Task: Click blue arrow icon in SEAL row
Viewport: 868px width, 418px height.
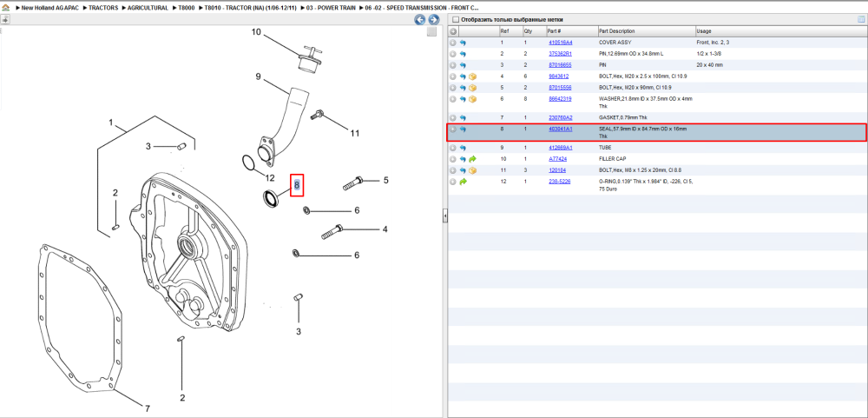Action: tap(463, 129)
